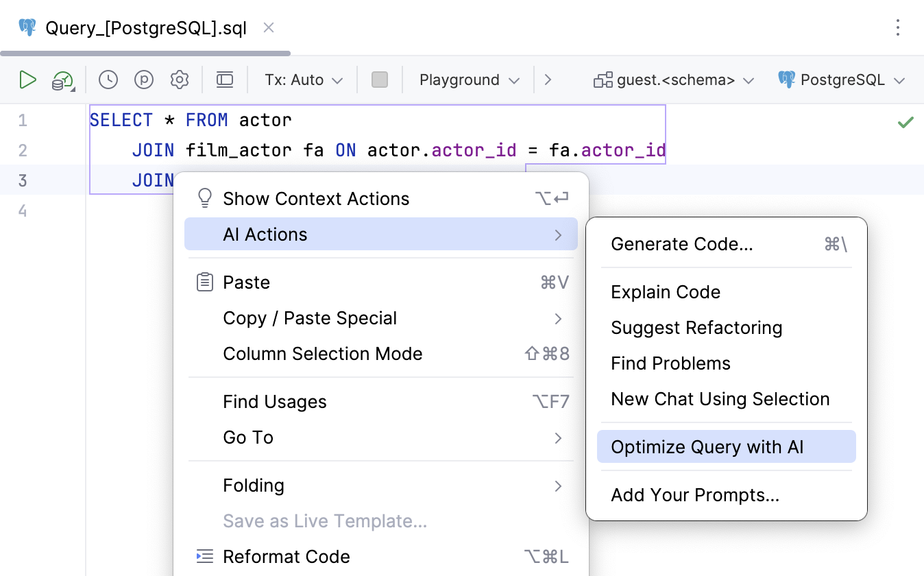Screen dimensions: 924x576
Task: Click Generate Code in AI menu
Action: tap(681, 244)
